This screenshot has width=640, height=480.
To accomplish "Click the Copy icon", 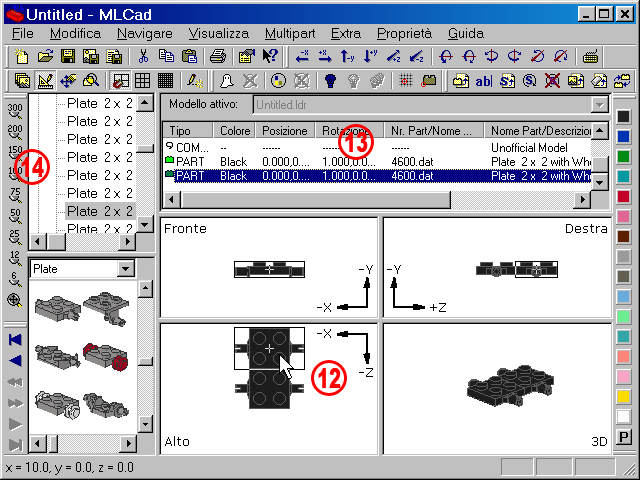I will click(166, 56).
